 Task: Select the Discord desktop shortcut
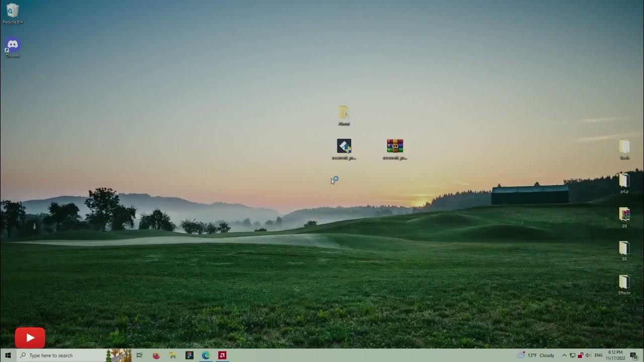tap(13, 48)
